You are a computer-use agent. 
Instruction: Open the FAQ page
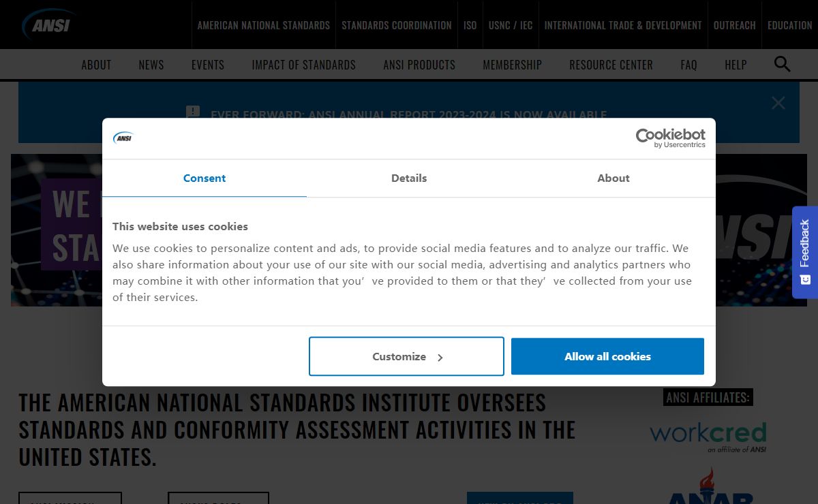tap(689, 65)
